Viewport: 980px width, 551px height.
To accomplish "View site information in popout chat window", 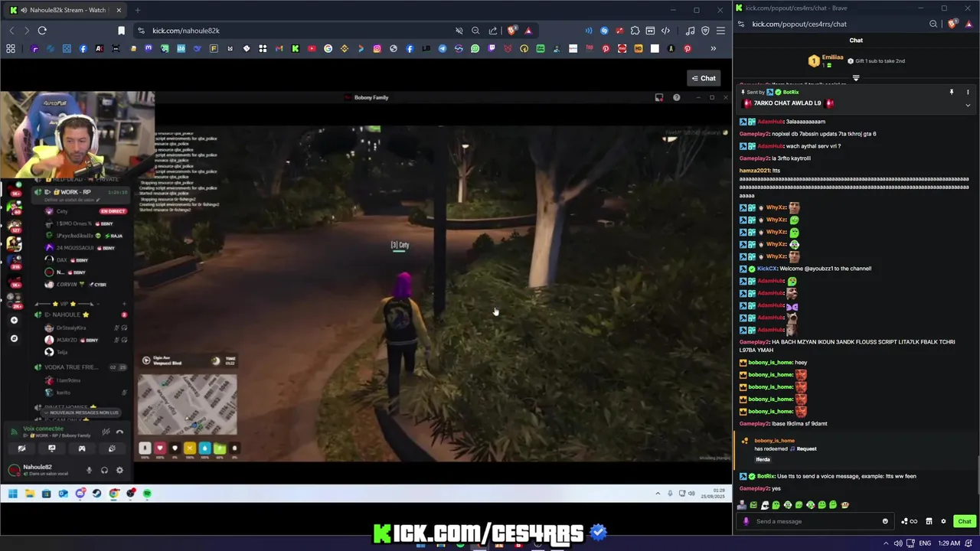I will click(x=740, y=24).
